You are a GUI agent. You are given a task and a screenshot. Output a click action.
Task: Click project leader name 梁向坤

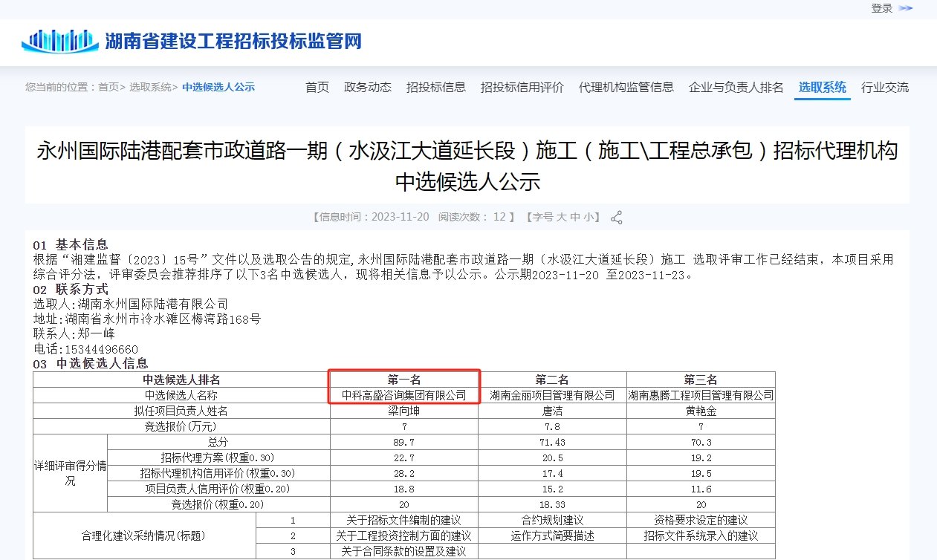click(404, 411)
